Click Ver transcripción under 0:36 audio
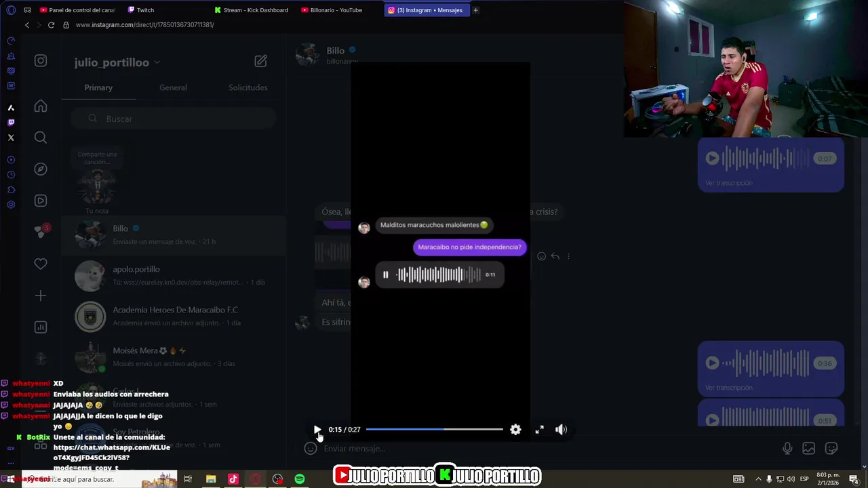 click(728, 388)
